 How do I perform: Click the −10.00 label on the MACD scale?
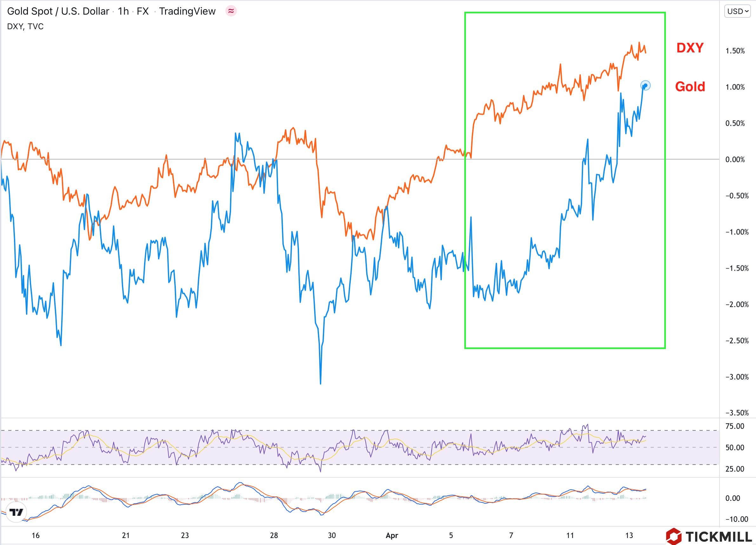(736, 519)
